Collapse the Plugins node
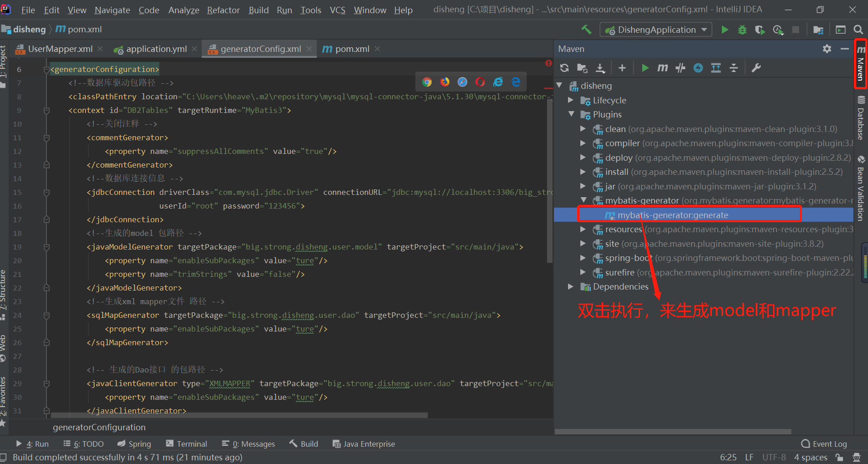The height and width of the screenshot is (464, 868). point(571,114)
